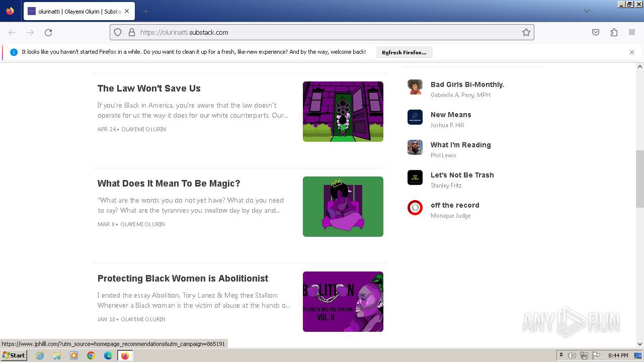Click JAN 18 OLAYEMI OLURIN byline
Image resolution: width=644 pixels, height=362 pixels.
(131, 319)
